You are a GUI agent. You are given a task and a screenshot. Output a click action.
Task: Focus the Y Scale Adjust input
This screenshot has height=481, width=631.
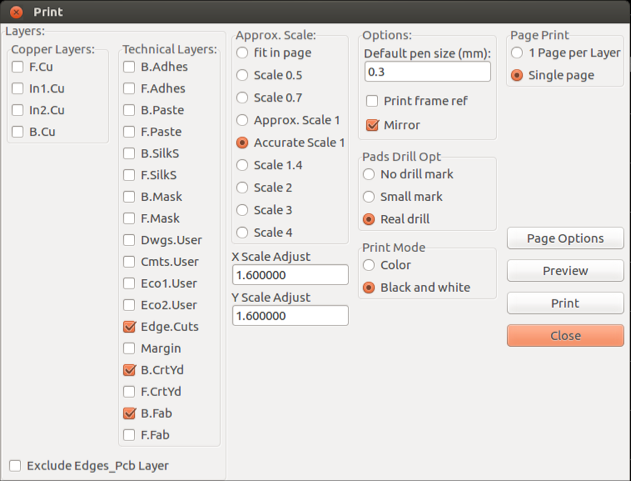pyautogui.click(x=290, y=316)
